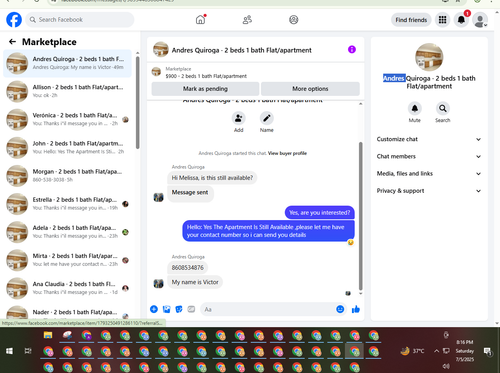Open the profile circle icon in top navigation
The image size is (500, 373).
(294, 20)
